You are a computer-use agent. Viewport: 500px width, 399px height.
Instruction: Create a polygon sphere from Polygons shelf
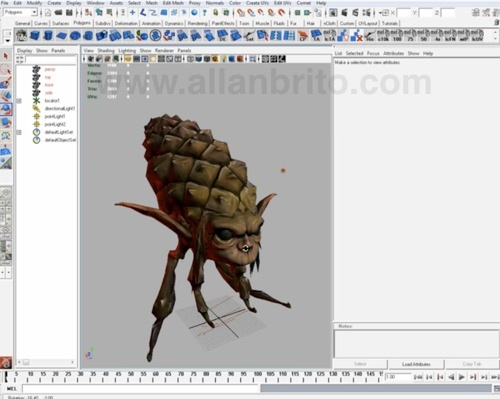pos(75,35)
